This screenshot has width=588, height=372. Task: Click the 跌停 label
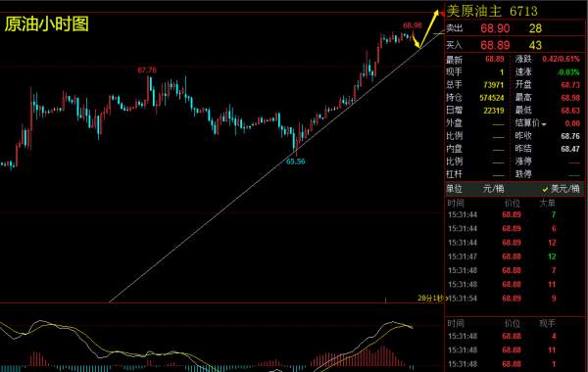click(x=523, y=174)
